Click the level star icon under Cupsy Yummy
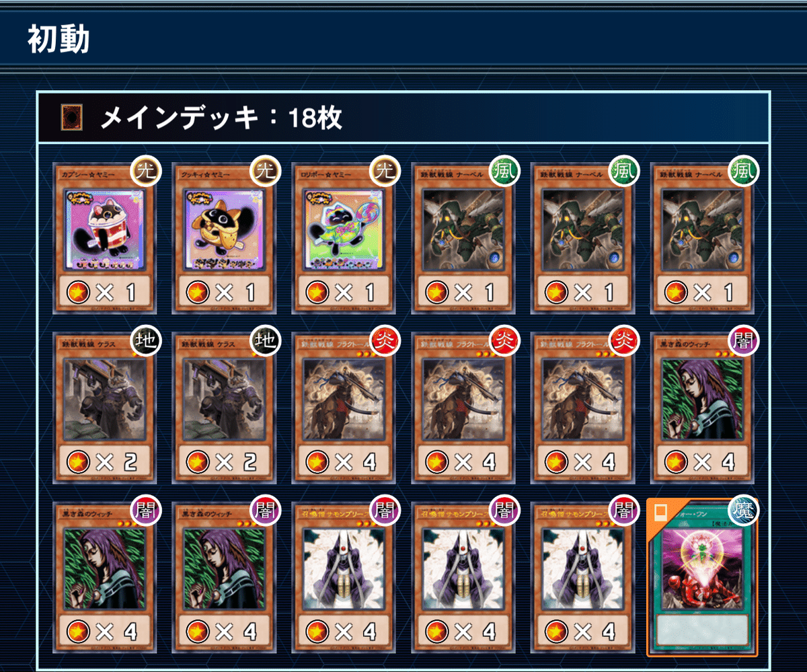Image resolution: width=807 pixels, height=672 pixels. 79,292
